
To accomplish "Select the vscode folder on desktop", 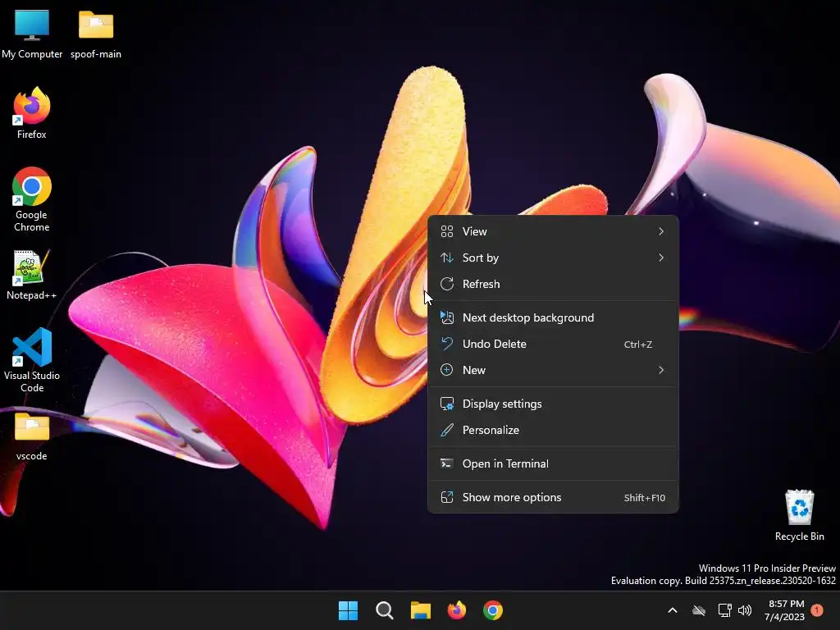I will [x=32, y=436].
